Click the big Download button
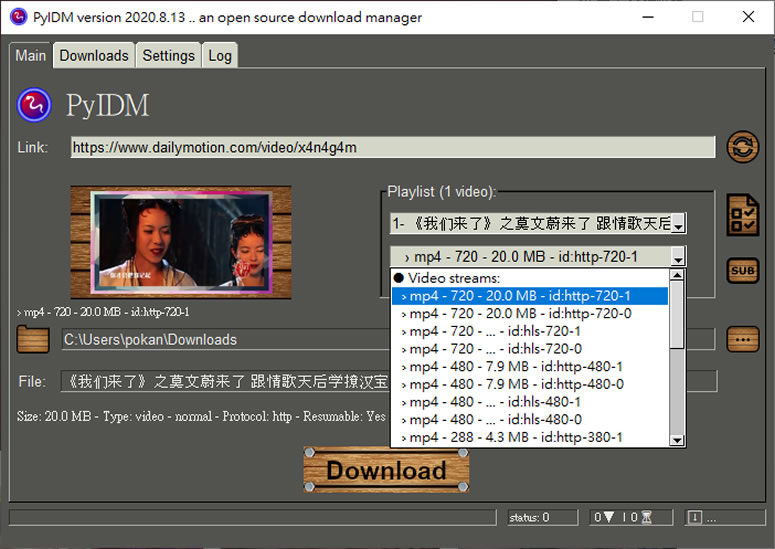 [386, 469]
